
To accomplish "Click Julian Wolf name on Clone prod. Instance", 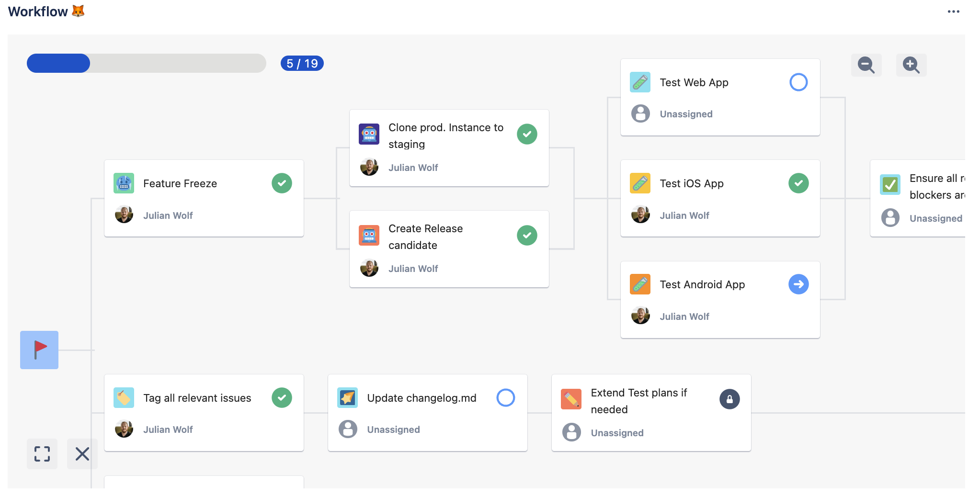I will point(413,168).
